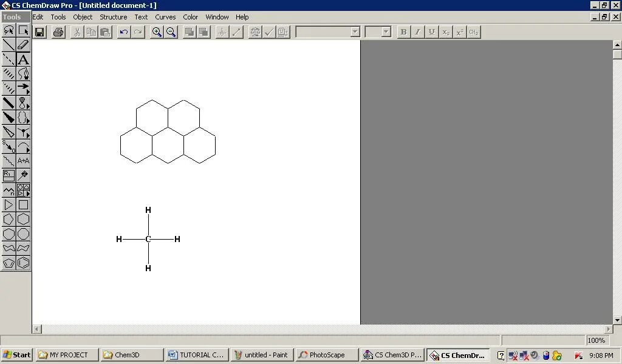Viewport: 622px width, 364px height.
Task: Switch to CS Chem3D P... taskbar button
Action: click(x=392, y=355)
